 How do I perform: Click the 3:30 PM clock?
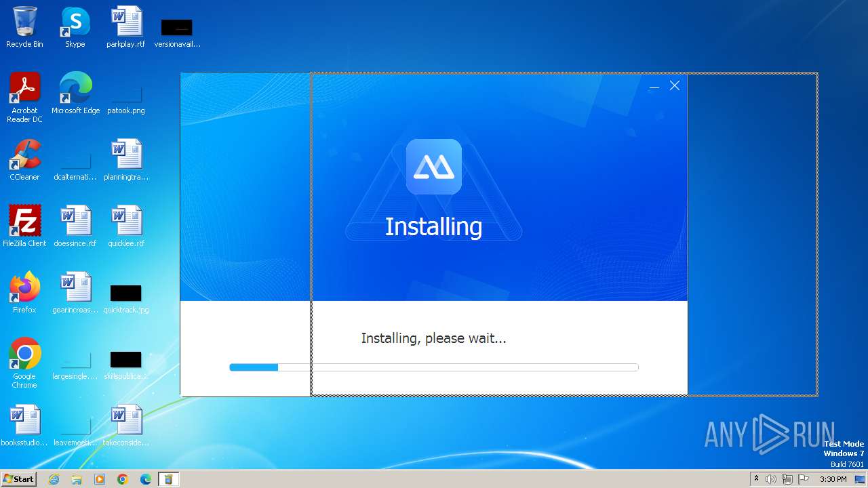coord(833,479)
